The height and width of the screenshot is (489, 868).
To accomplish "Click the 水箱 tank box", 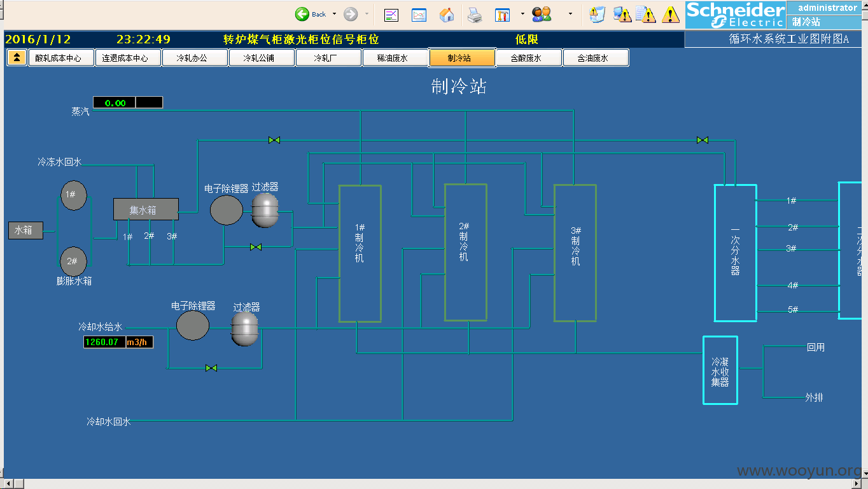I will pyautogui.click(x=25, y=230).
